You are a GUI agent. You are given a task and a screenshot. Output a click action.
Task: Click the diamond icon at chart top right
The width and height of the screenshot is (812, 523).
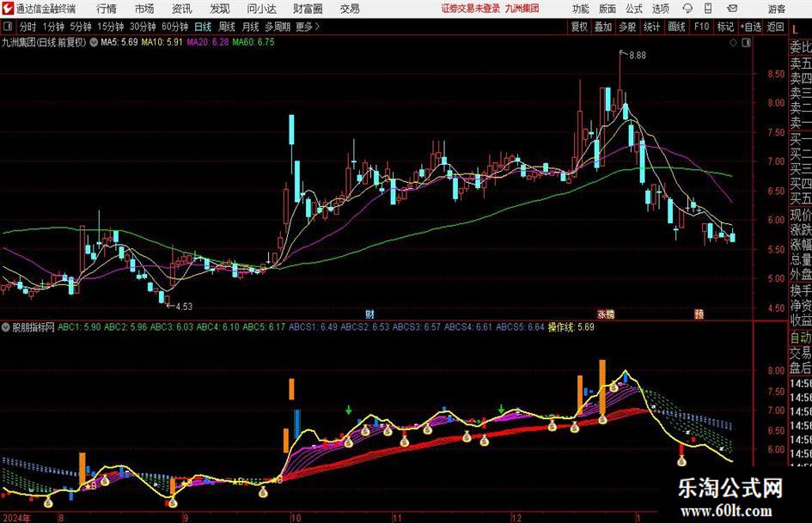pos(733,43)
